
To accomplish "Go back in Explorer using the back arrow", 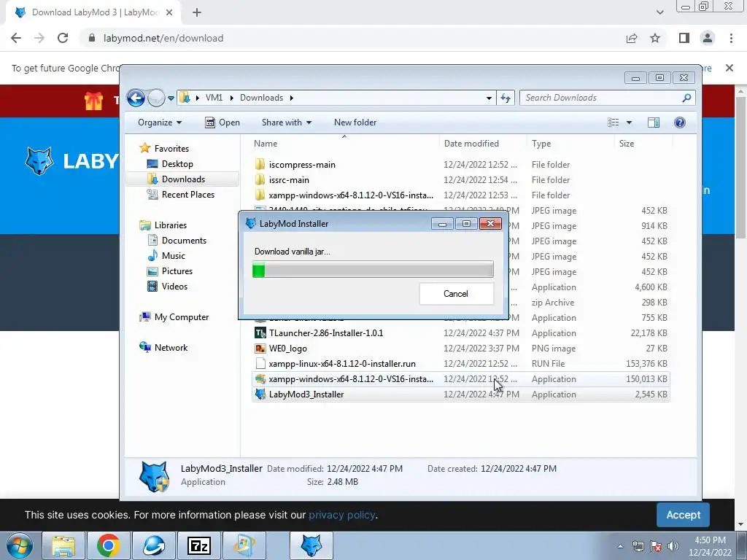I will (x=136, y=98).
